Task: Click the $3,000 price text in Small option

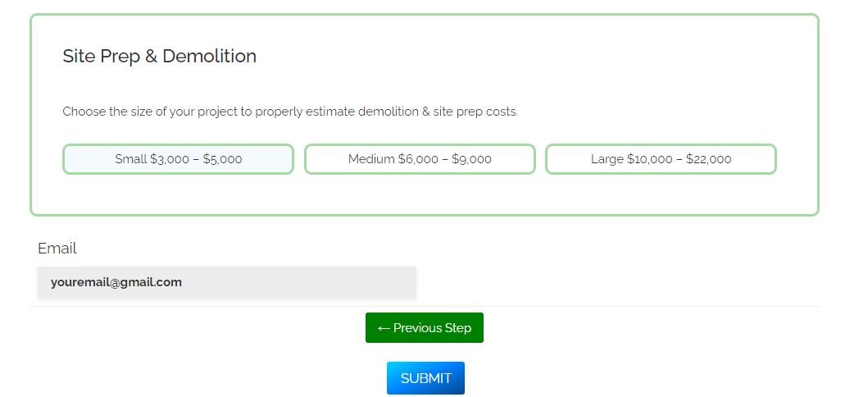Action: [x=170, y=159]
